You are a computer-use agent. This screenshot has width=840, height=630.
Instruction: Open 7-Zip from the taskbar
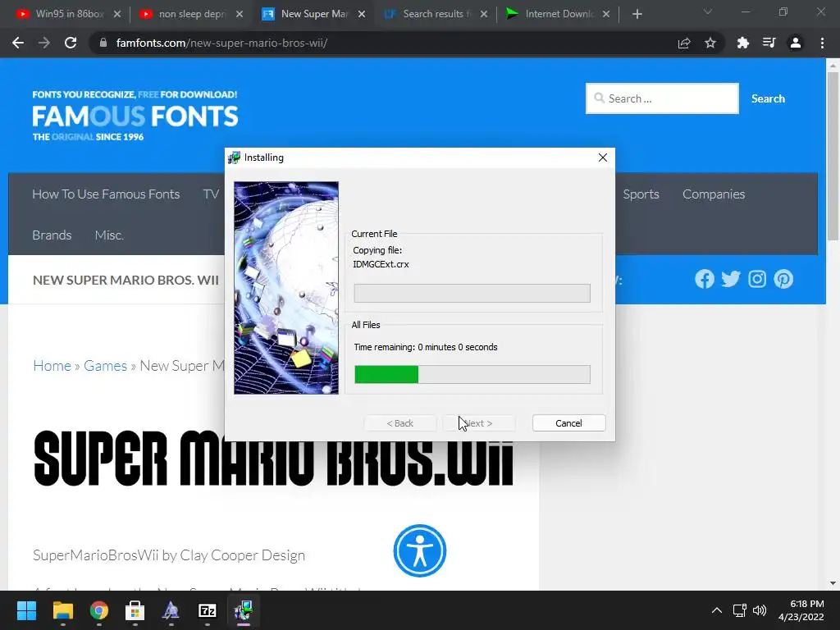coord(208,610)
